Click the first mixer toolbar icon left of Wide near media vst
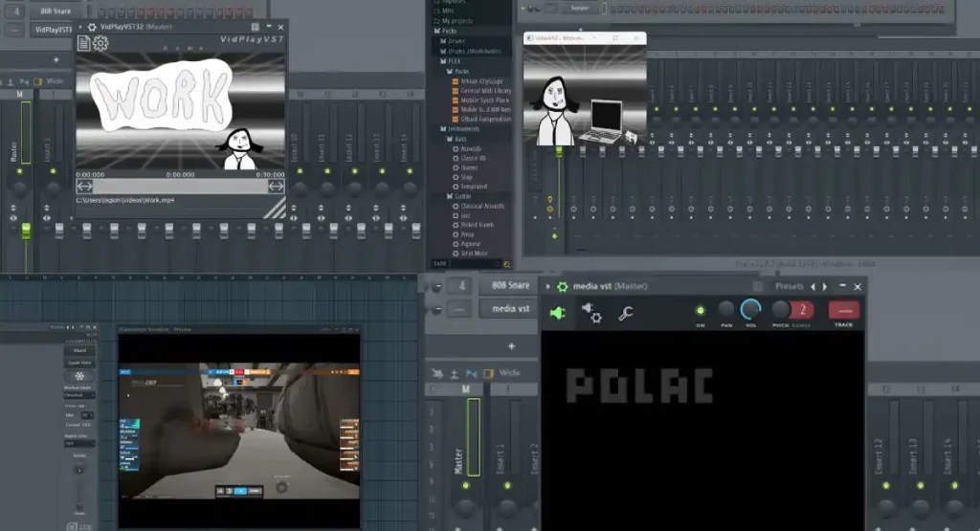The image size is (980, 531). pyautogui.click(x=436, y=373)
